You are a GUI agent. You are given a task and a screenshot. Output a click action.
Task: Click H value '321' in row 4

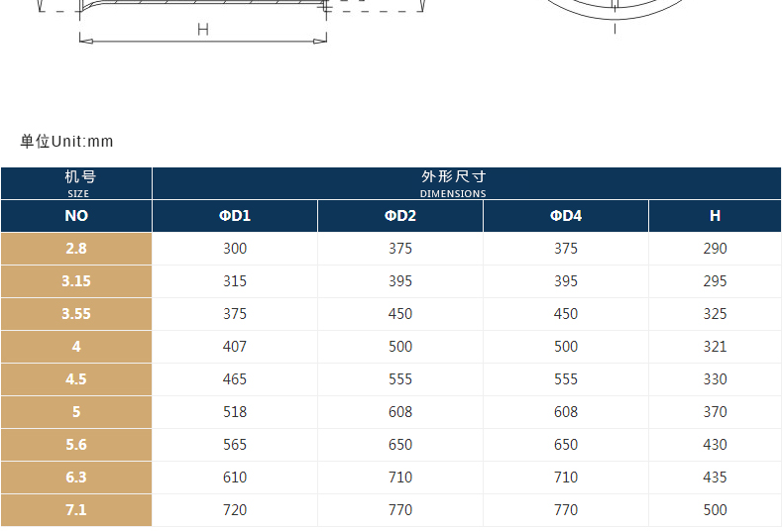pos(715,347)
